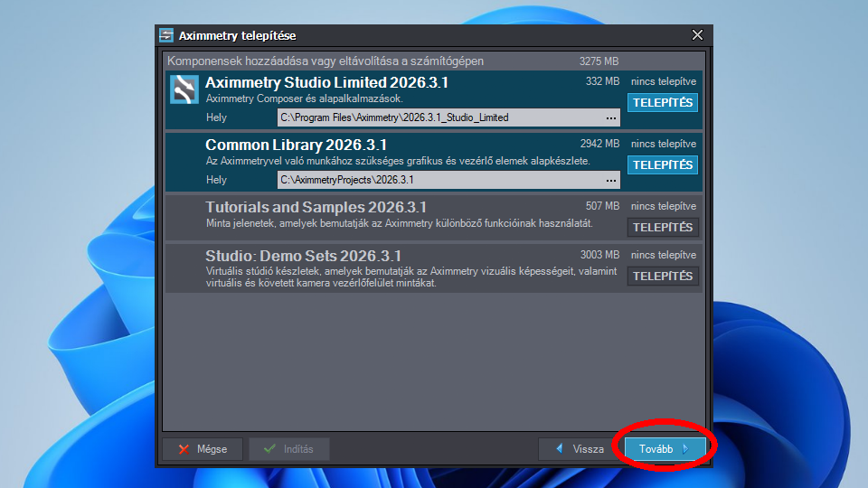This screenshot has width=868, height=488.
Task: Click the 'Komponensek hozzáadása vagy eltávolítása' heading
Action: click(325, 61)
